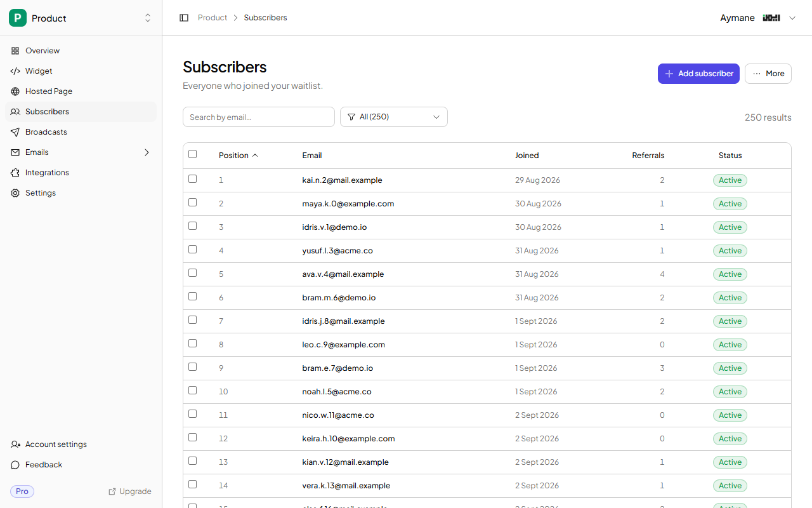Click the Position sort arrow icon
This screenshot has height=508, width=812.
(255, 156)
